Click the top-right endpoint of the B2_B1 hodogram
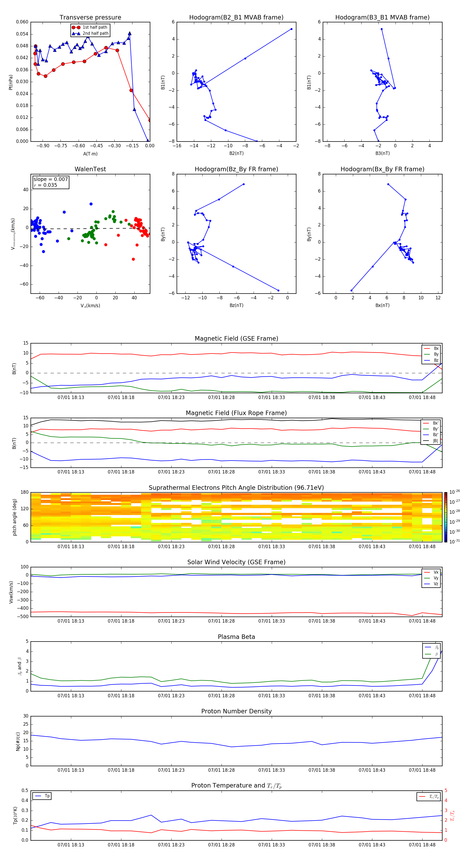473x868 pixels. point(291,29)
